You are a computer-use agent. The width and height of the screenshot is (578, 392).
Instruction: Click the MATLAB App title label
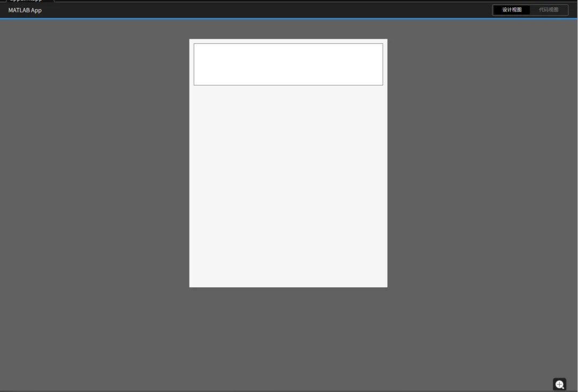[25, 10]
